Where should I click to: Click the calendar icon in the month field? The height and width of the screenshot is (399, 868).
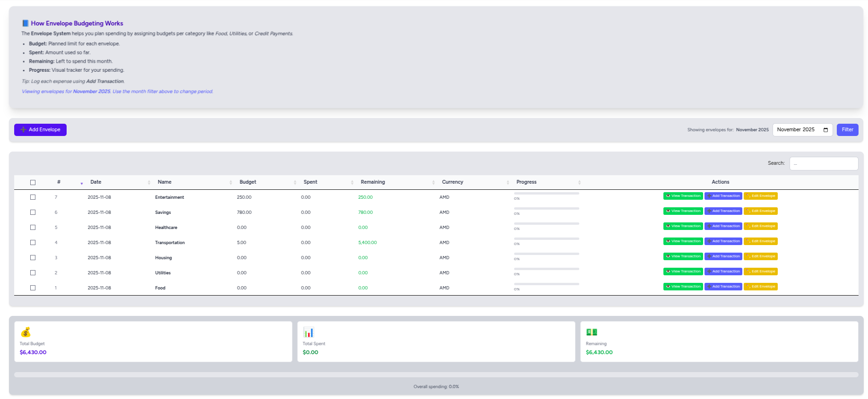(825, 130)
